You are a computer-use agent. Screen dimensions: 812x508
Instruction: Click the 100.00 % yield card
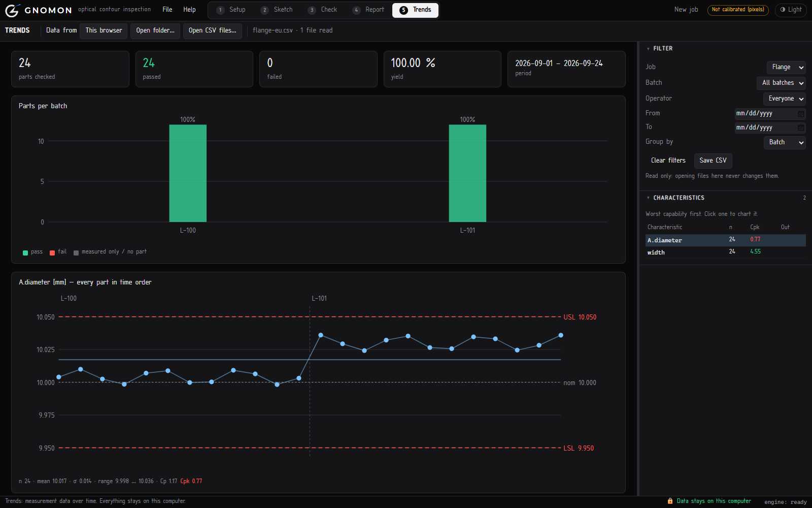point(443,69)
